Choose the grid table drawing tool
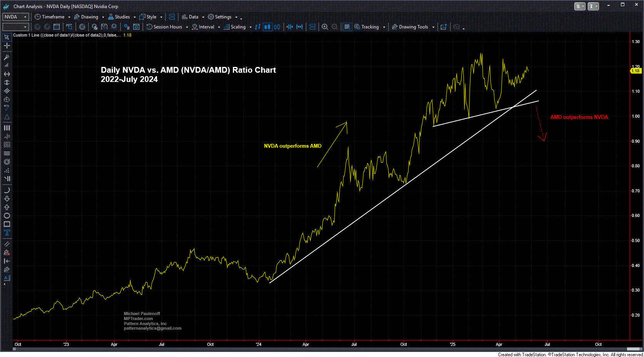This screenshot has height=357, width=644. [7, 145]
